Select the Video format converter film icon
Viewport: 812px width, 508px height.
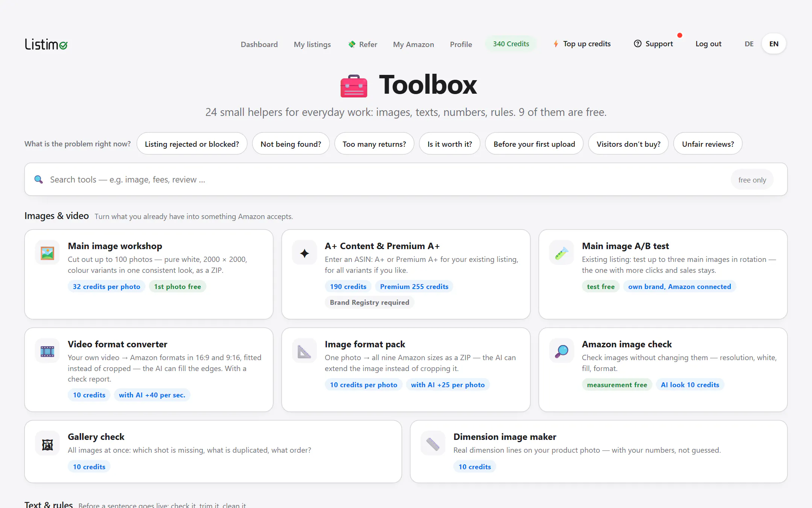[x=47, y=351]
